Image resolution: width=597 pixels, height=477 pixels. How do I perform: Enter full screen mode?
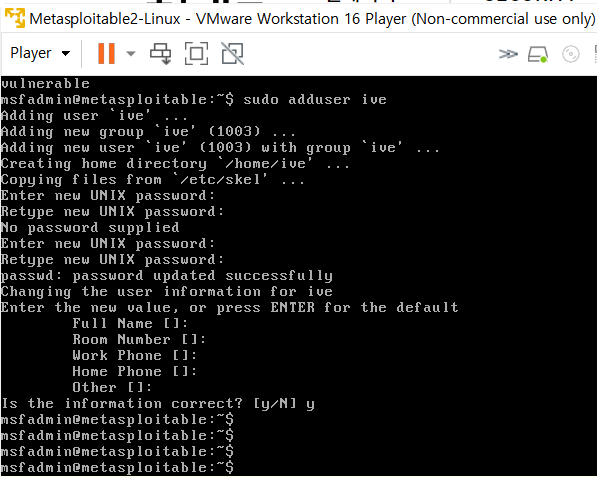click(196, 53)
